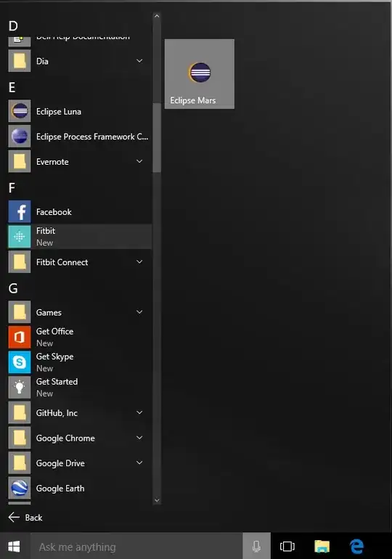
Task: Expand the Dia folder chevron
Action: point(139,61)
